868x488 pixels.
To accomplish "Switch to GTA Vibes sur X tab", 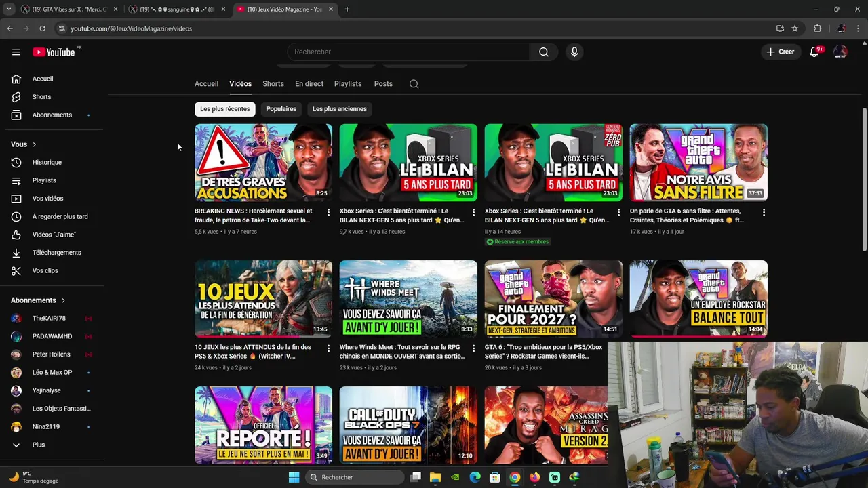I will coord(69,9).
